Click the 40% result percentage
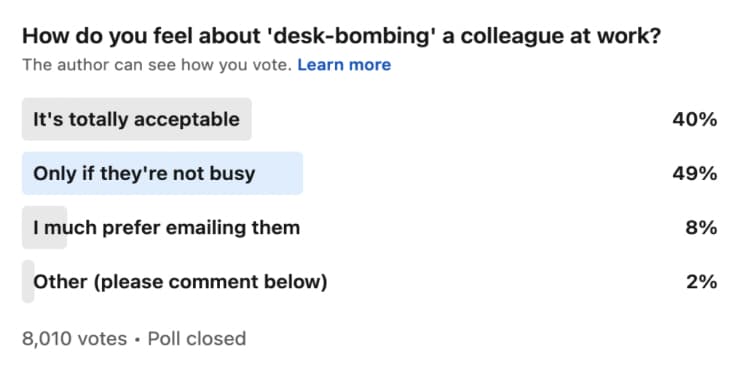 695,119
